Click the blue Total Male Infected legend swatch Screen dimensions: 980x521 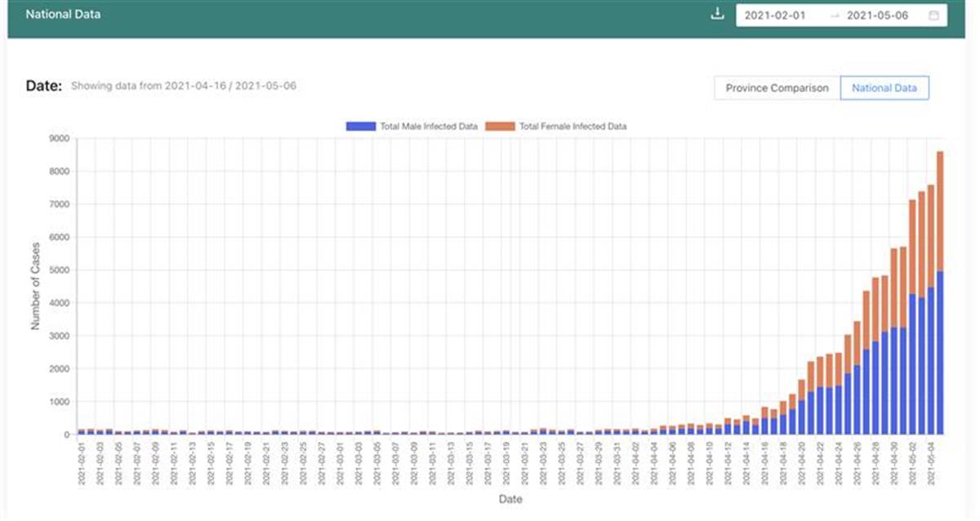360,127
